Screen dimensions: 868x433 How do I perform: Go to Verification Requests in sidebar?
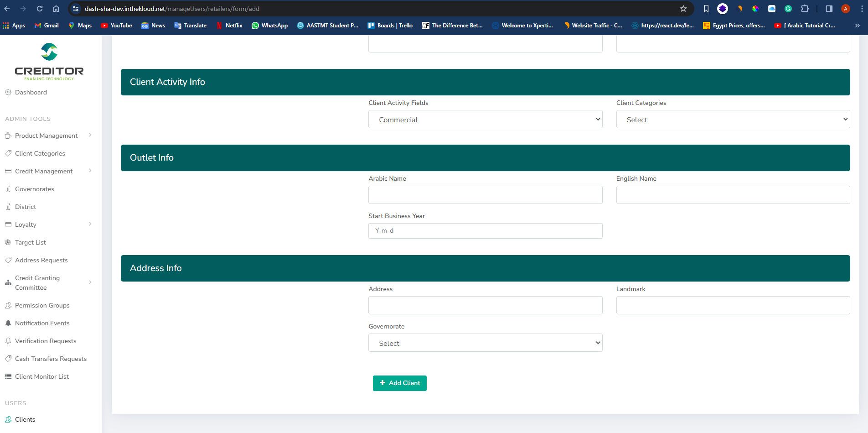46,341
